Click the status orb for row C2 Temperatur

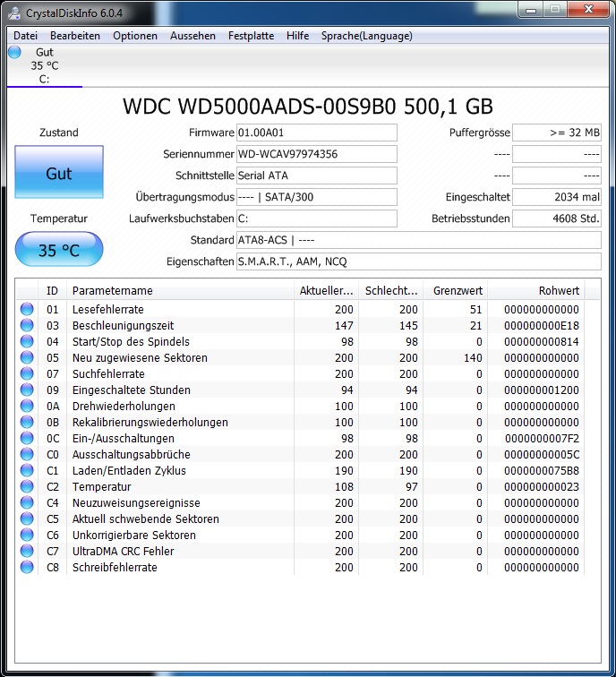coord(27,486)
